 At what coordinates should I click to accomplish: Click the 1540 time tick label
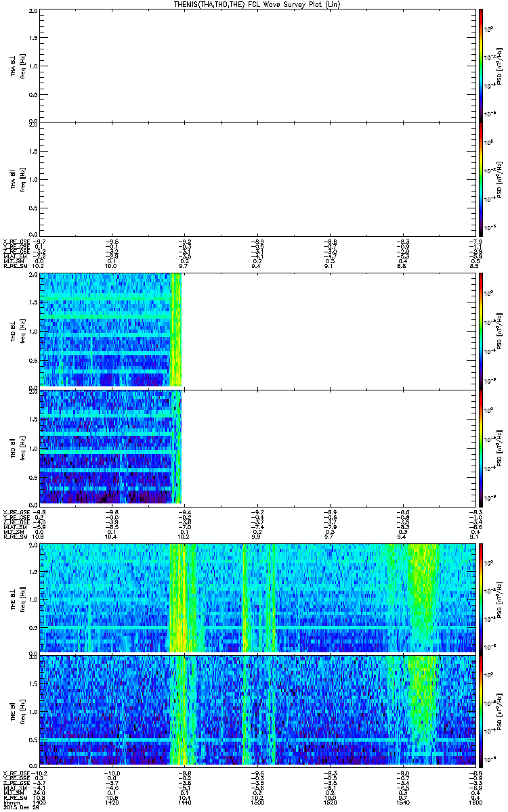tap(402, 803)
